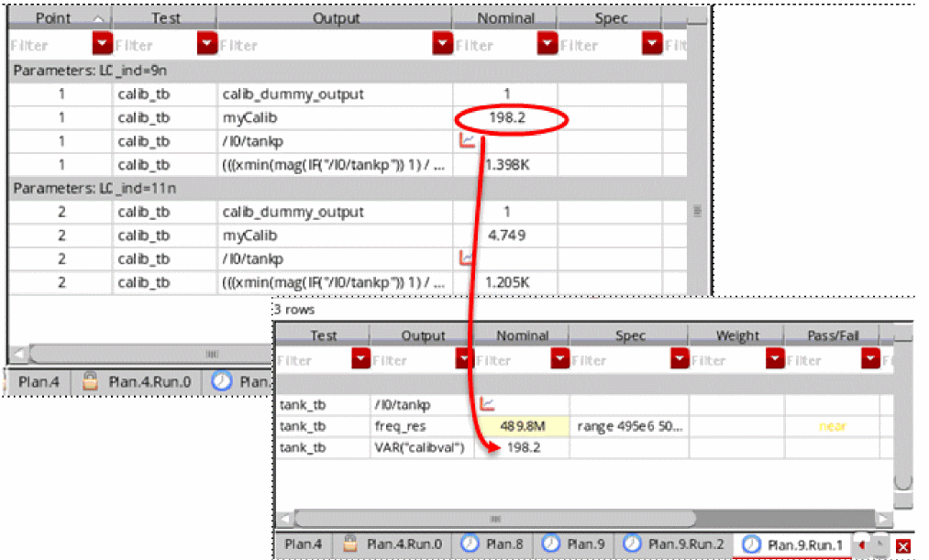
Task: Select point 1 calib_dummy_output cell
Action: point(335,94)
